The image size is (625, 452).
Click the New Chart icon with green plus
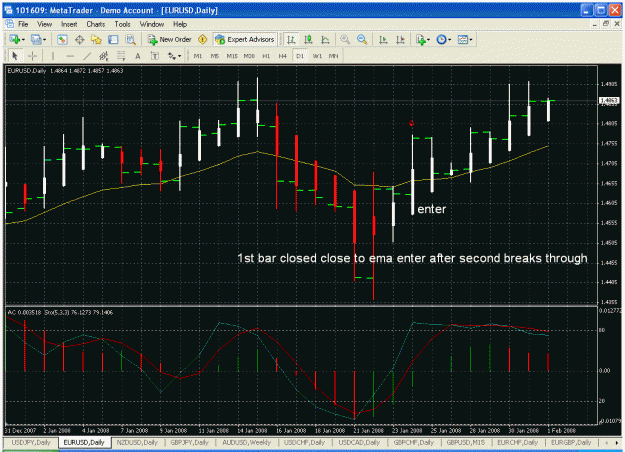click(15, 39)
